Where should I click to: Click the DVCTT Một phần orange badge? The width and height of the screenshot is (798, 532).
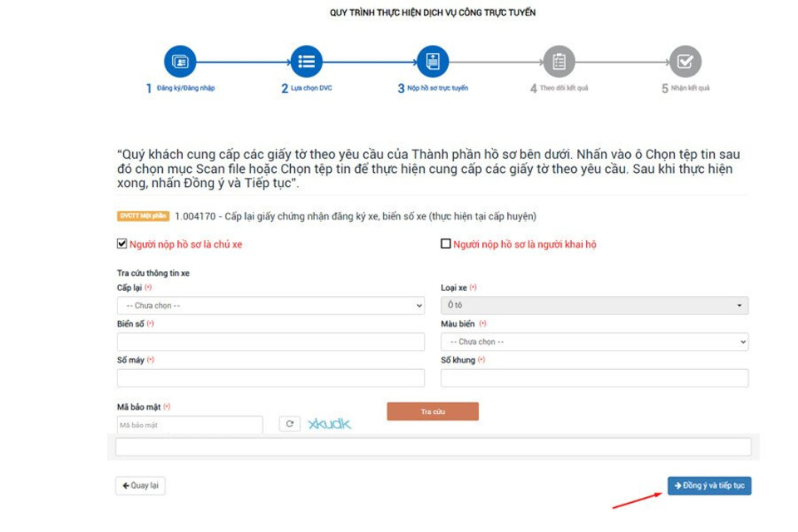click(143, 216)
